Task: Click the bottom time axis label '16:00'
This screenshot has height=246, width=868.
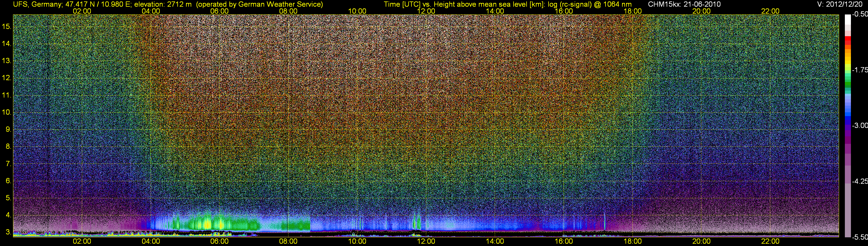Action: (564, 241)
